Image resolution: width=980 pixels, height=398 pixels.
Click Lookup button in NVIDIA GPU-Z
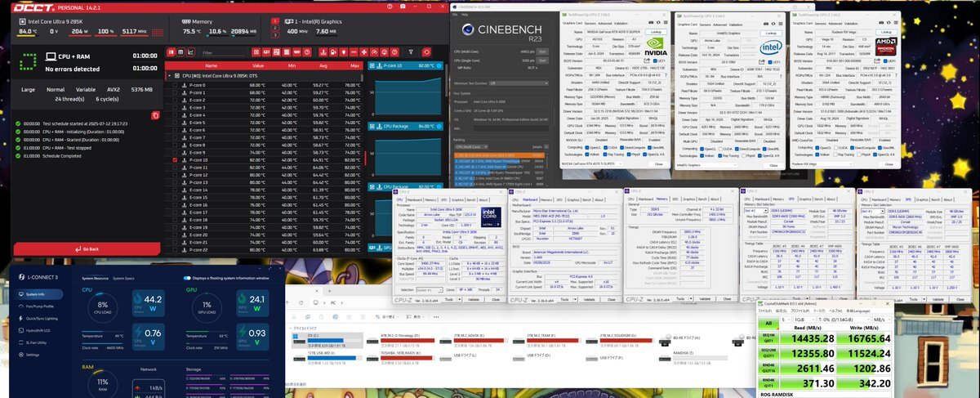[656, 31]
